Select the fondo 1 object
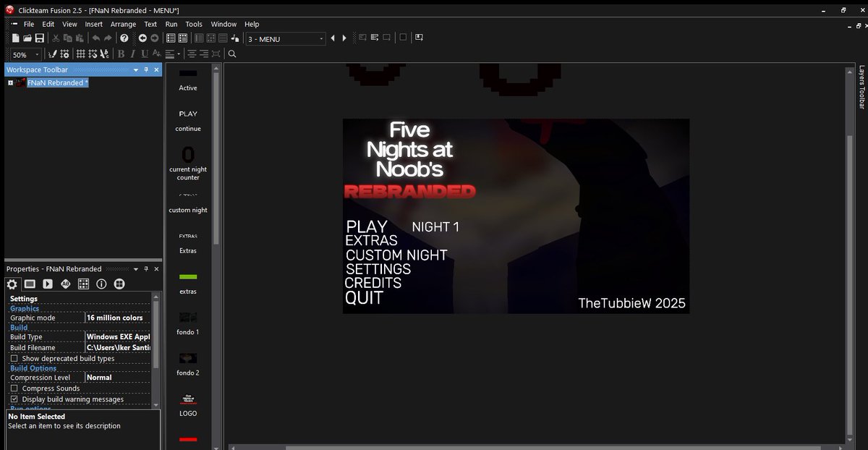Image resolution: width=868 pixels, height=450 pixels. coord(188,323)
